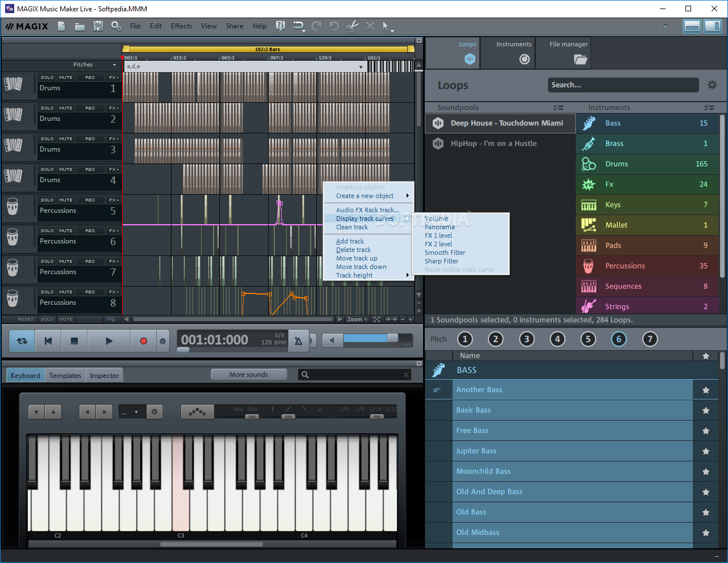Open FX dropdown on Drums track 1
This screenshot has width=728, height=563.
coord(114,78)
